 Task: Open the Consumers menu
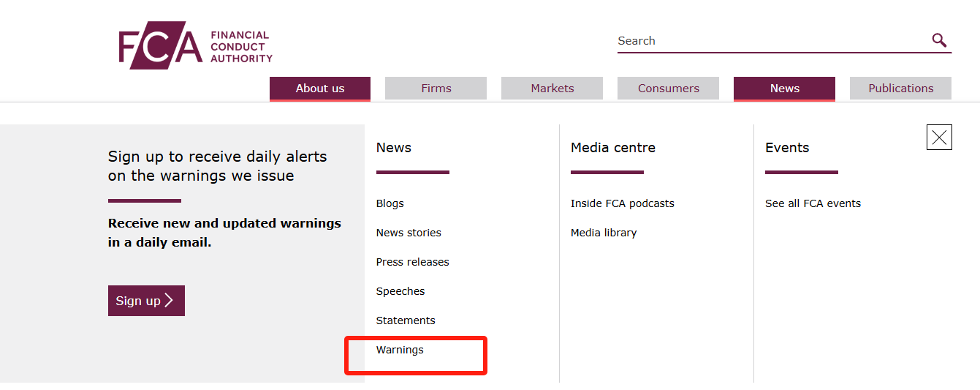tap(669, 89)
